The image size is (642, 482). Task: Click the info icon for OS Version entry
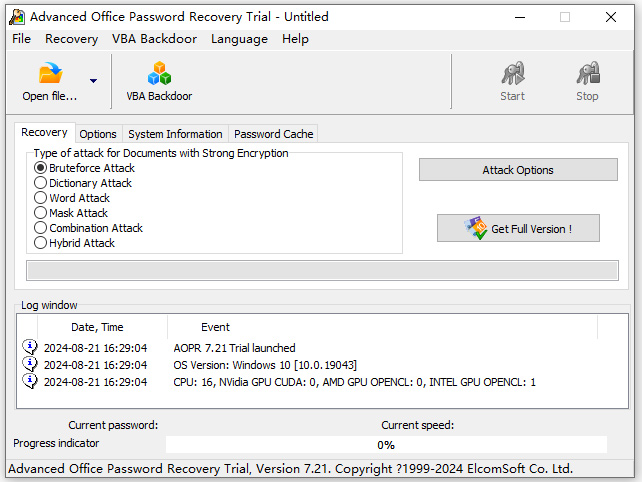(29, 364)
